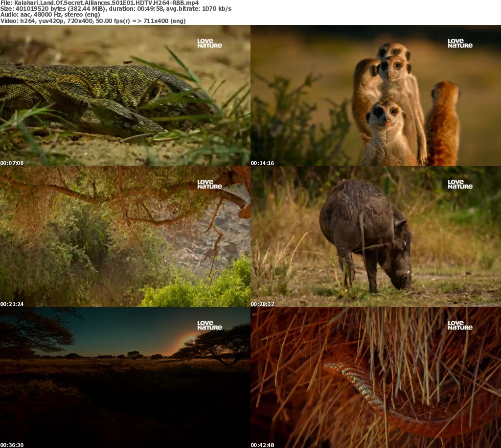Click the 00:07:08 timestamp
This screenshot has height=448, width=501.
[12, 163]
